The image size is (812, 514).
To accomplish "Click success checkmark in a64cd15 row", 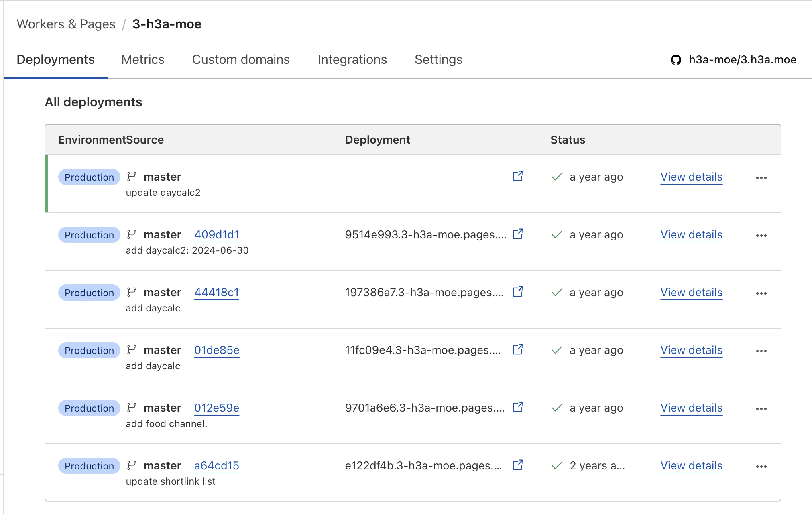I will pyautogui.click(x=557, y=466).
